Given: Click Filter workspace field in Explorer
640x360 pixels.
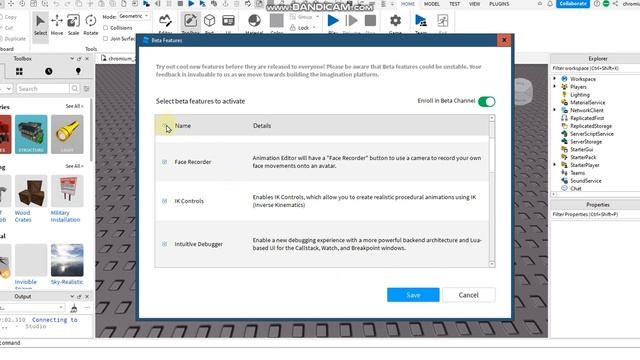Looking at the screenshot, I should click(x=596, y=68).
